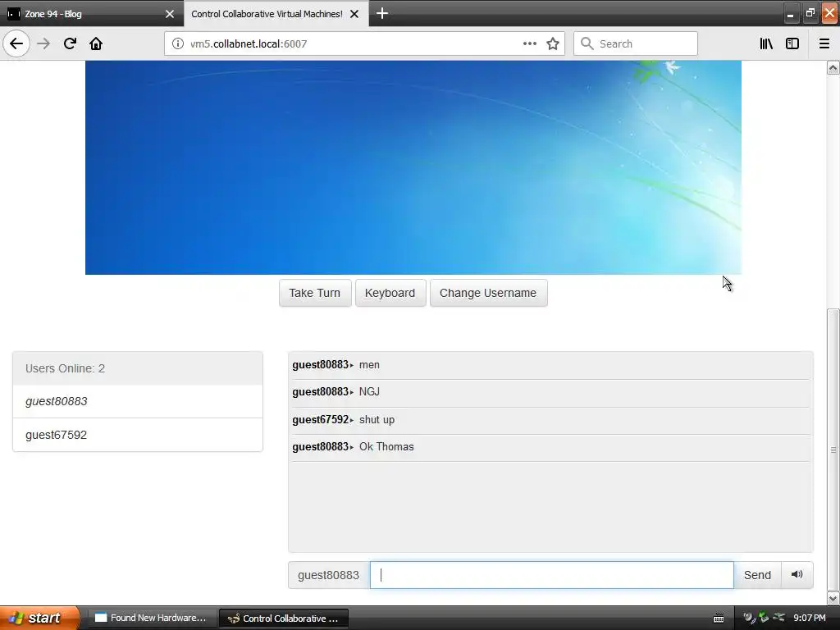Click the magnifier icon in the search box
The width and height of the screenshot is (840, 630).
pyautogui.click(x=587, y=43)
